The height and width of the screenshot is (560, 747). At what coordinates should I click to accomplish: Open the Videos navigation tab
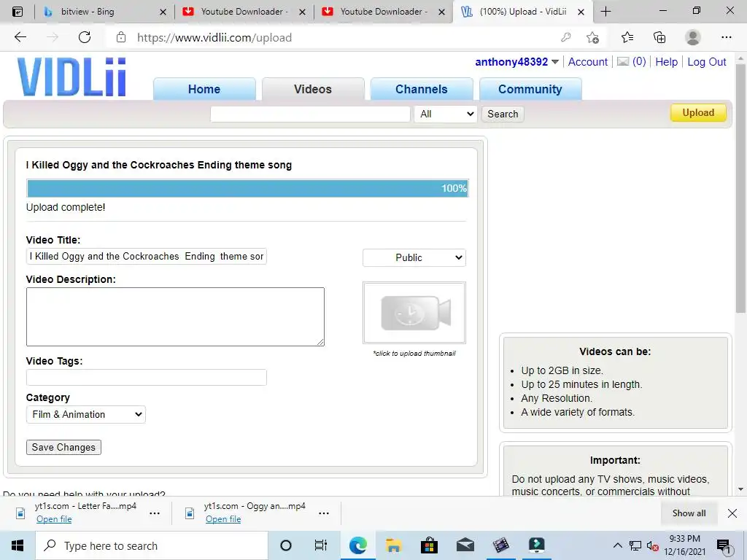point(313,89)
